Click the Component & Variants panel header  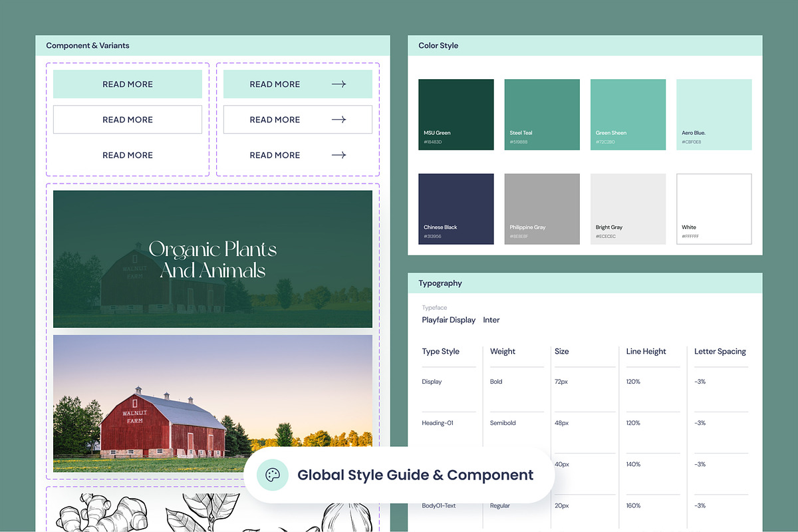212,46
